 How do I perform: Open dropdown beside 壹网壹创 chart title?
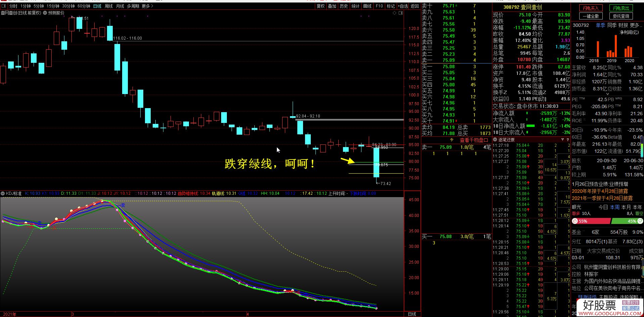[45, 13]
